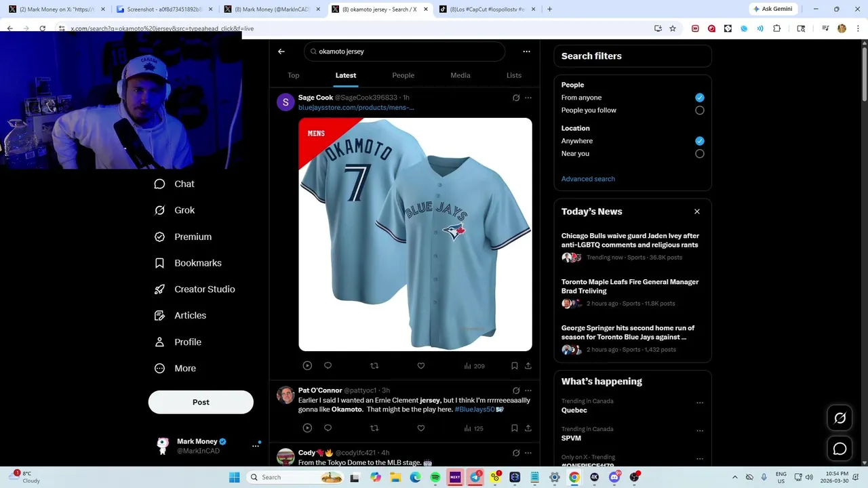Like Sage Cook's jersey post

421,365
